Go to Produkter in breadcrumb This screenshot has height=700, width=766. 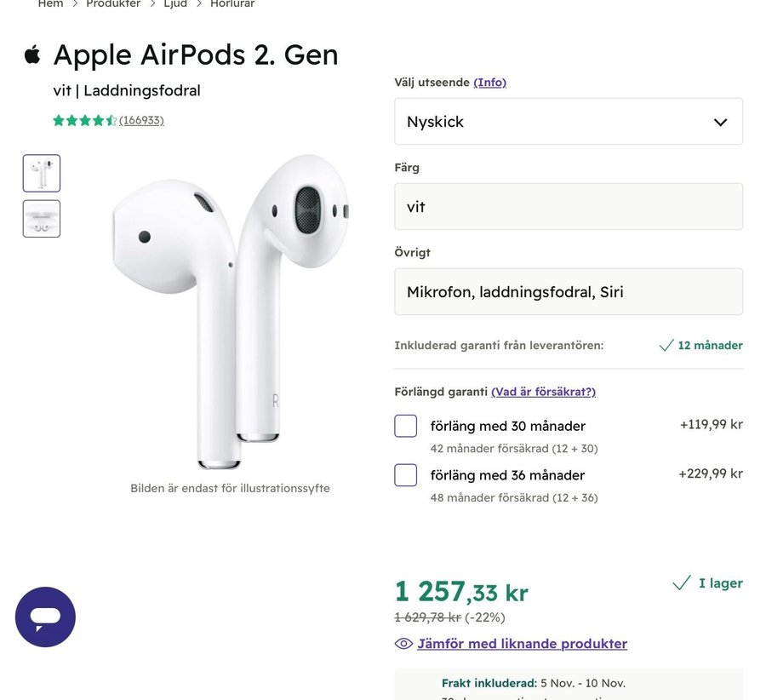(113, 4)
